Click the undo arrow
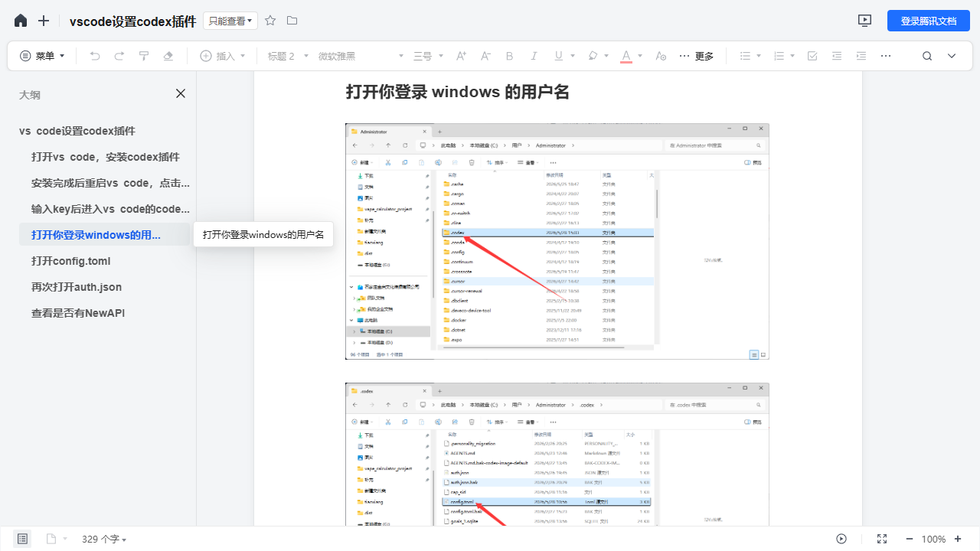The image size is (980, 551). [95, 56]
